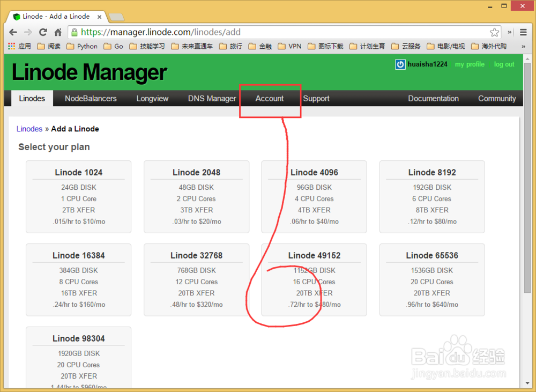Select the Linode 1024 plan card
This screenshot has height=392, width=536.
(79, 197)
